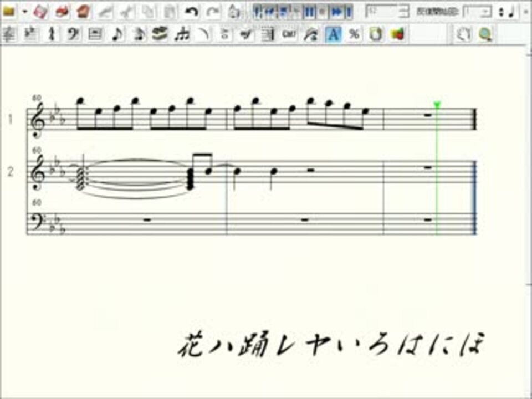Paste with the clipboard icon

coord(170,12)
